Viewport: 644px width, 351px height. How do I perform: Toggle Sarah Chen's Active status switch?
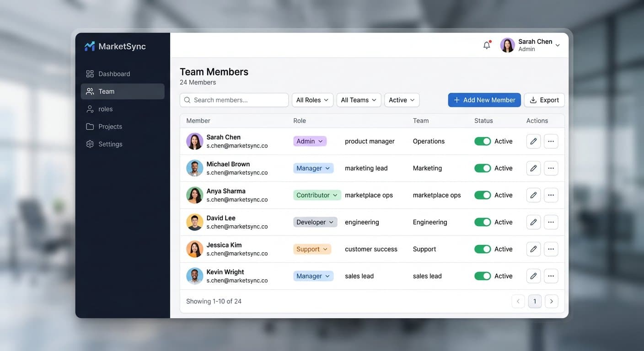coord(483,141)
